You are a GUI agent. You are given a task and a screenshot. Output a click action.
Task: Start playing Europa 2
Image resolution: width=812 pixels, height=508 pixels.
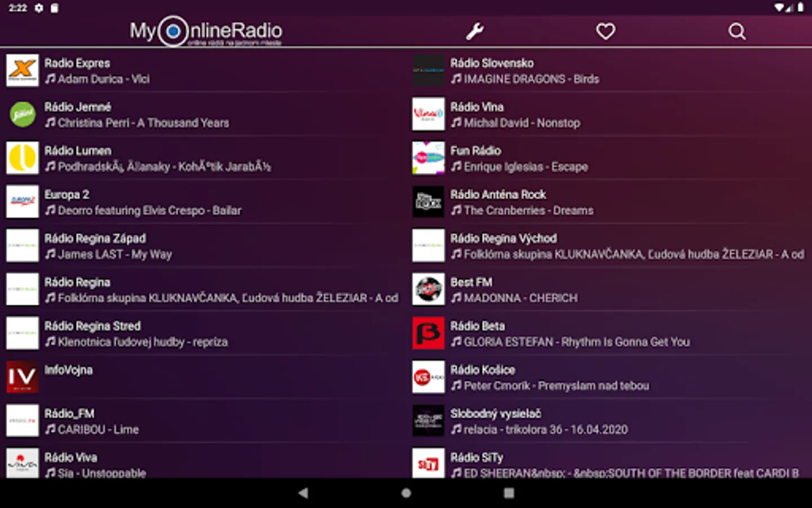click(x=203, y=202)
